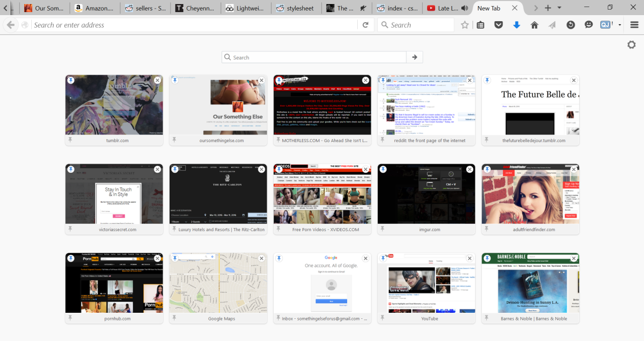The height and width of the screenshot is (341, 644).
Task: Open the Pocket toolbar icon
Action: coord(499,25)
